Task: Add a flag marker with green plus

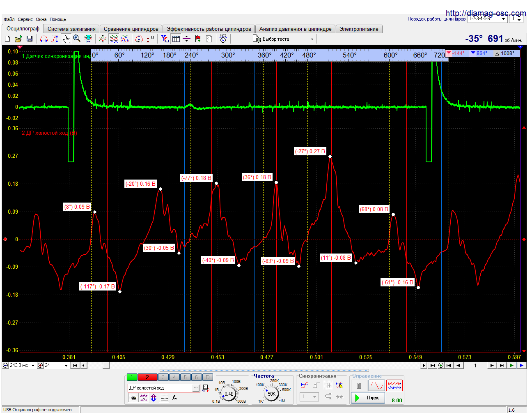Action: [x=198, y=39]
